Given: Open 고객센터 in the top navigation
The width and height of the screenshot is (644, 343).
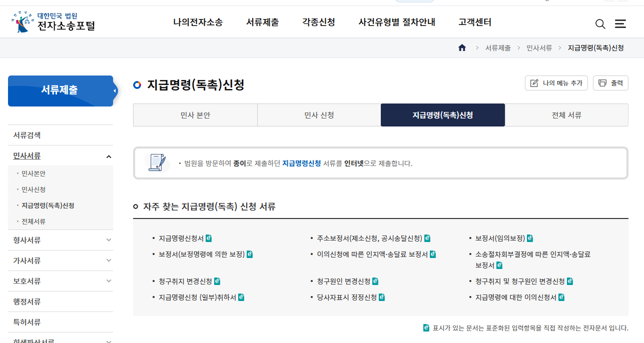Looking at the screenshot, I should [x=474, y=22].
